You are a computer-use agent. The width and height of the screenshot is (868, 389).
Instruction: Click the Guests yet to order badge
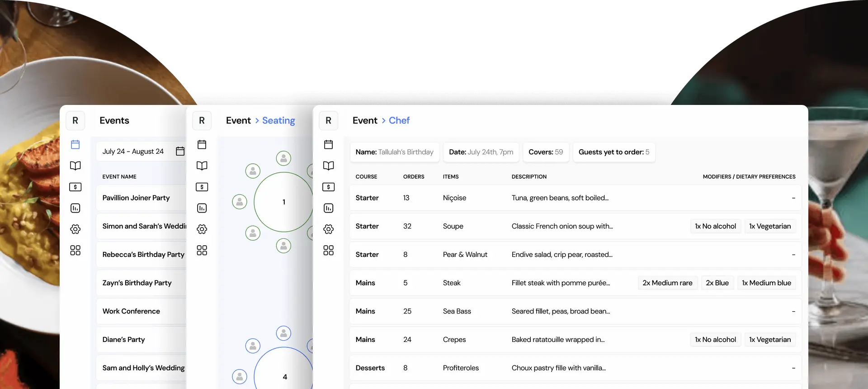click(x=613, y=152)
